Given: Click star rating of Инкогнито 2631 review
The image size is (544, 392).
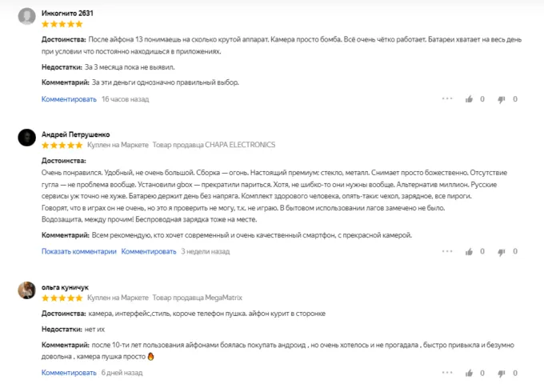Looking at the screenshot, I should click(x=62, y=24).
